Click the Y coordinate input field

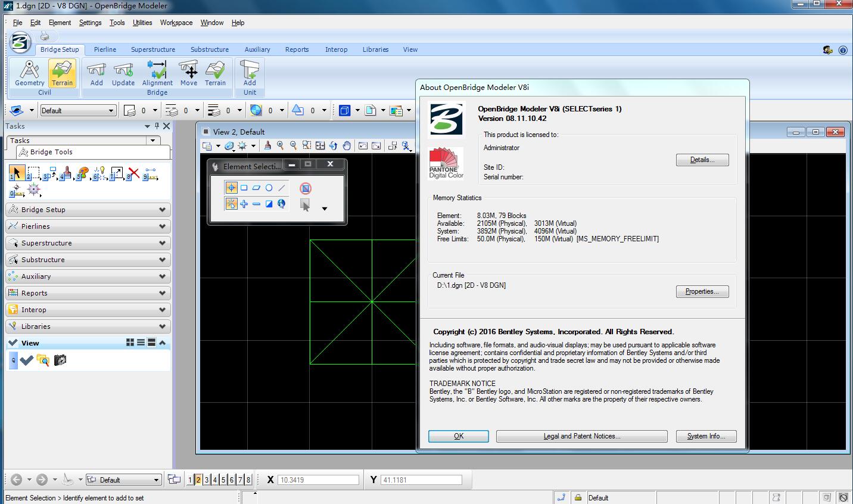tap(422, 480)
